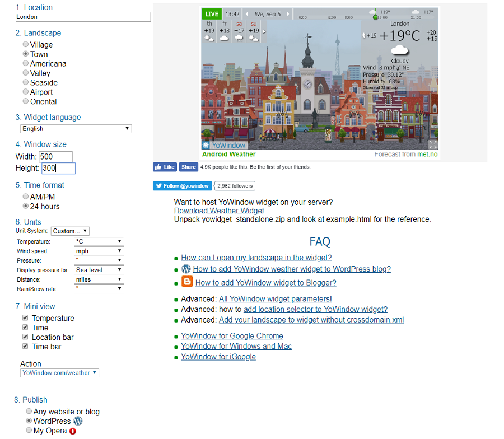The image size is (504, 439).
Task: Click the fullscreen icon in weather widget
Action: tap(432, 145)
